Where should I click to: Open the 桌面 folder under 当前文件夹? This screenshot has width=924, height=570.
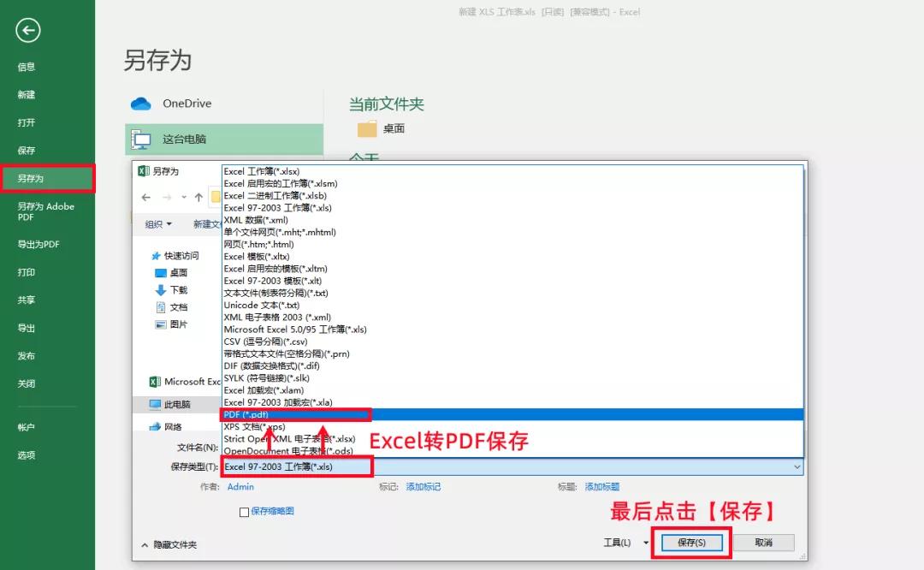coord(381,128)
